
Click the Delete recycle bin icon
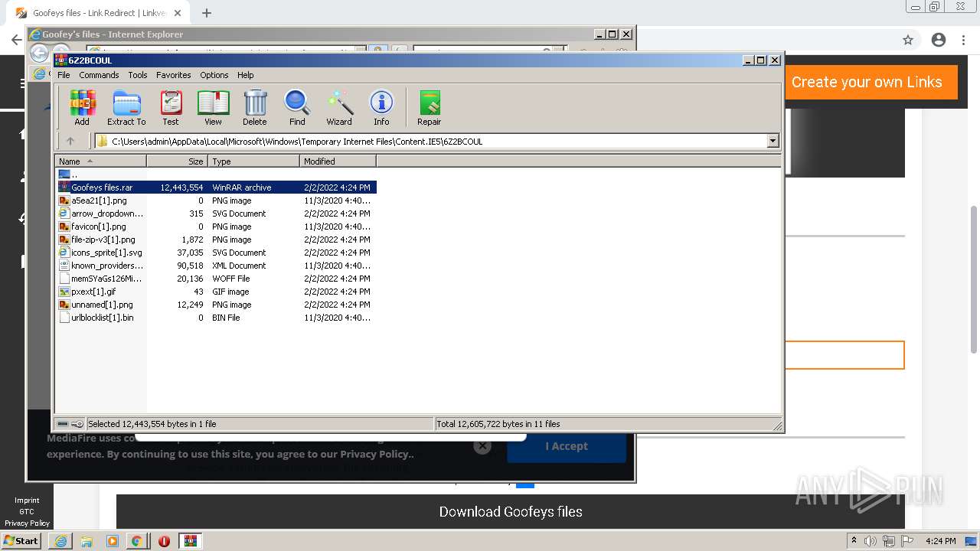click(x=255, y=107)
